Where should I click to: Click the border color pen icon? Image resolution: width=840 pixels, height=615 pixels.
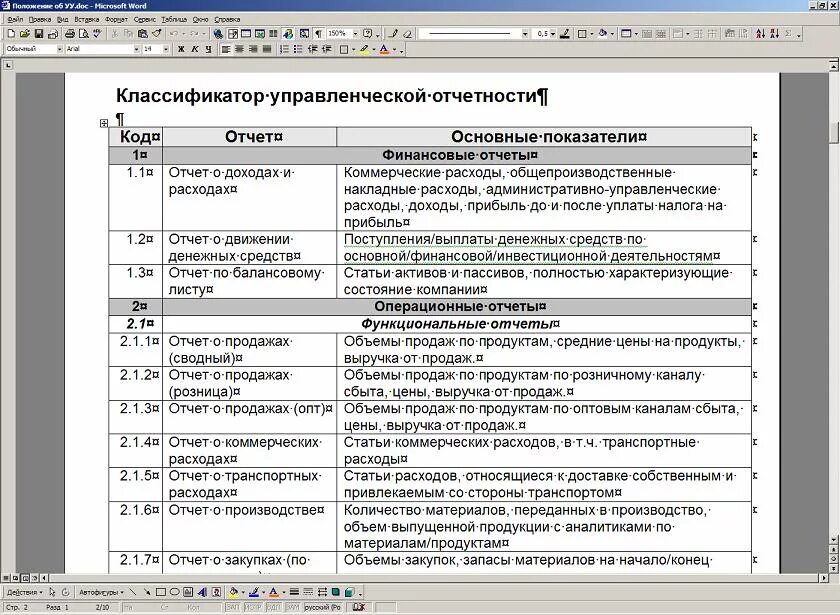point(565,34)
